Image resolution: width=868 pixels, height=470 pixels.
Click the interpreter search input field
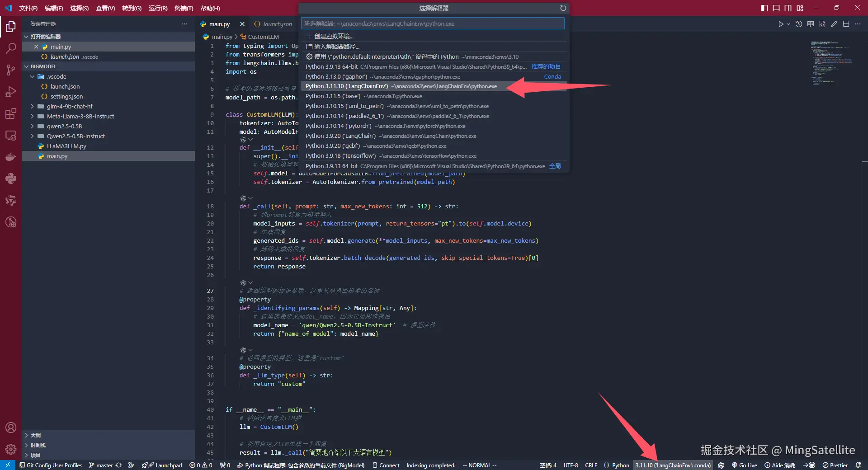tap(433, 23)
